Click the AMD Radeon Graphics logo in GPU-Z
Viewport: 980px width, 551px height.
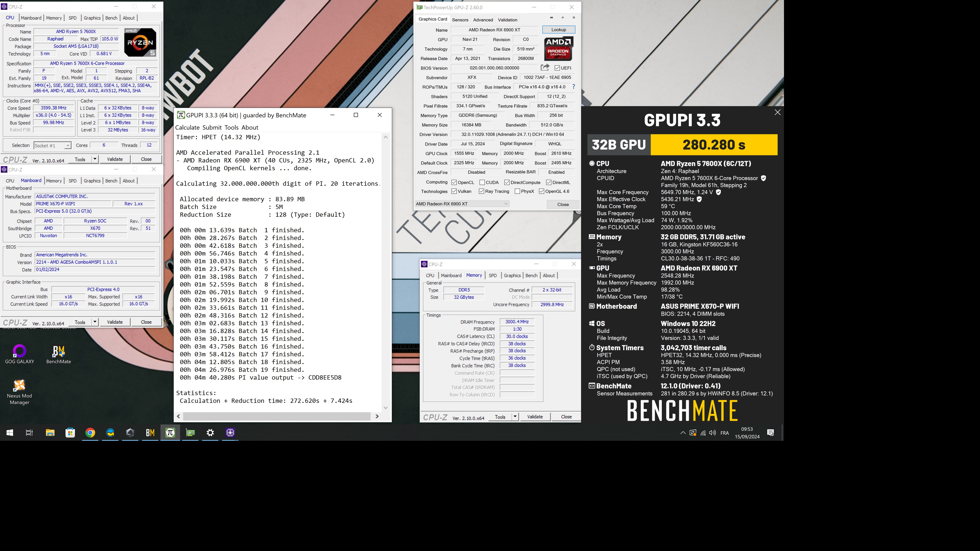click(558, 49)
